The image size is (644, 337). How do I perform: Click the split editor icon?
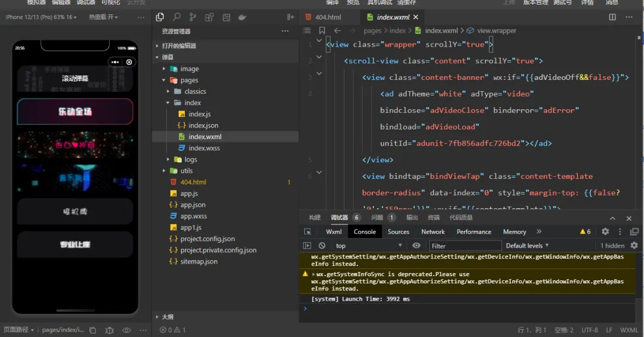pos(612,17)
